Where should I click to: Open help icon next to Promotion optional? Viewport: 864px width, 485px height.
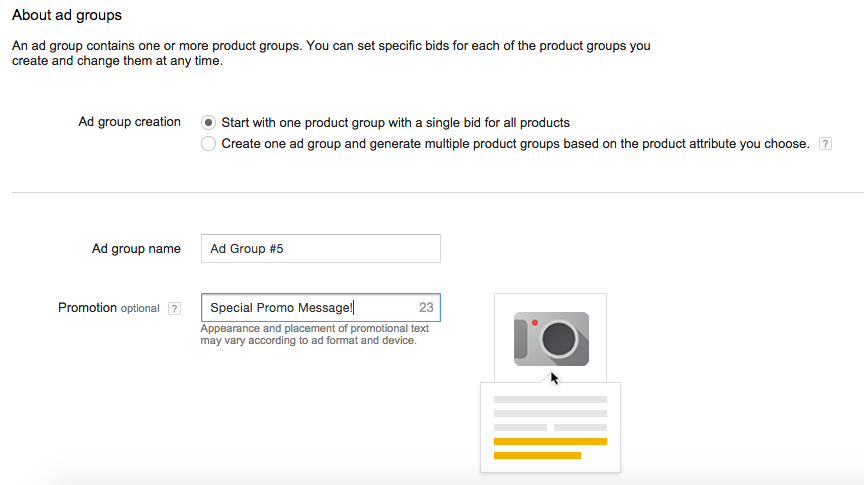pyautogui.click(x=174, y=308)
